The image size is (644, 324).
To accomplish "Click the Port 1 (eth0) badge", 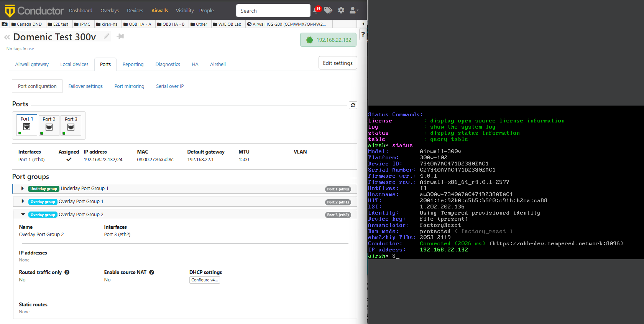I will click(338, 189).
